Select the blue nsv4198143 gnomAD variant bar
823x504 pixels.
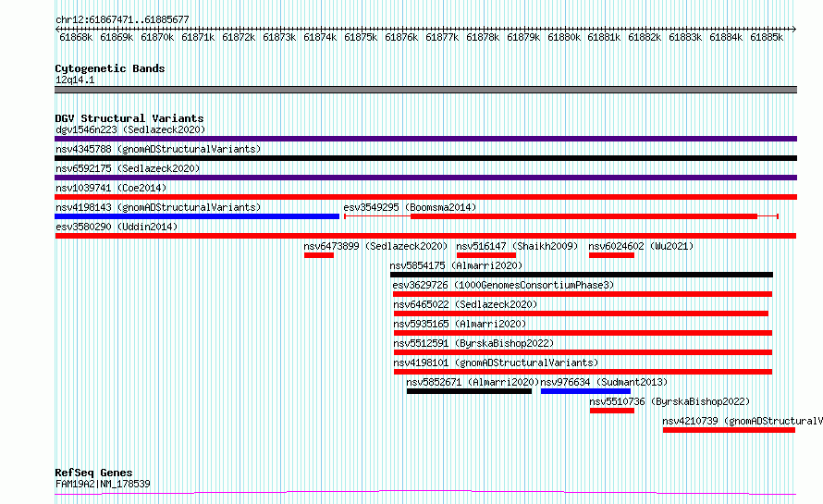pyautogui.click(x=197, y=216)
